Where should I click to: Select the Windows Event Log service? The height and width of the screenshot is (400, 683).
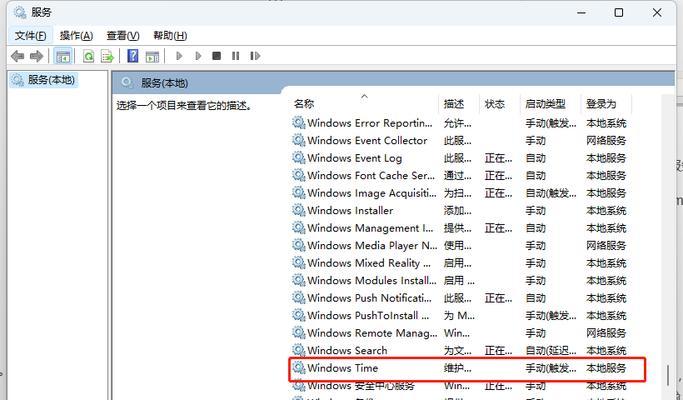click(x=462, y=158)
